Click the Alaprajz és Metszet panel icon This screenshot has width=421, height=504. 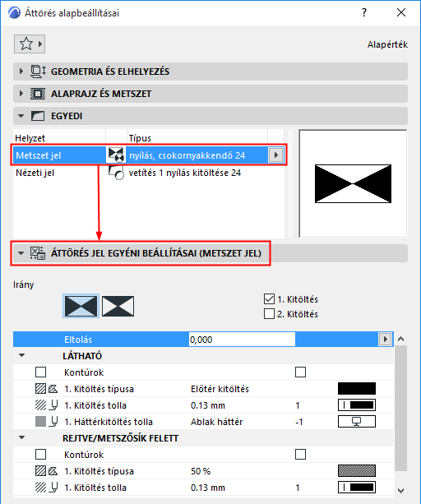click(38, 94)
